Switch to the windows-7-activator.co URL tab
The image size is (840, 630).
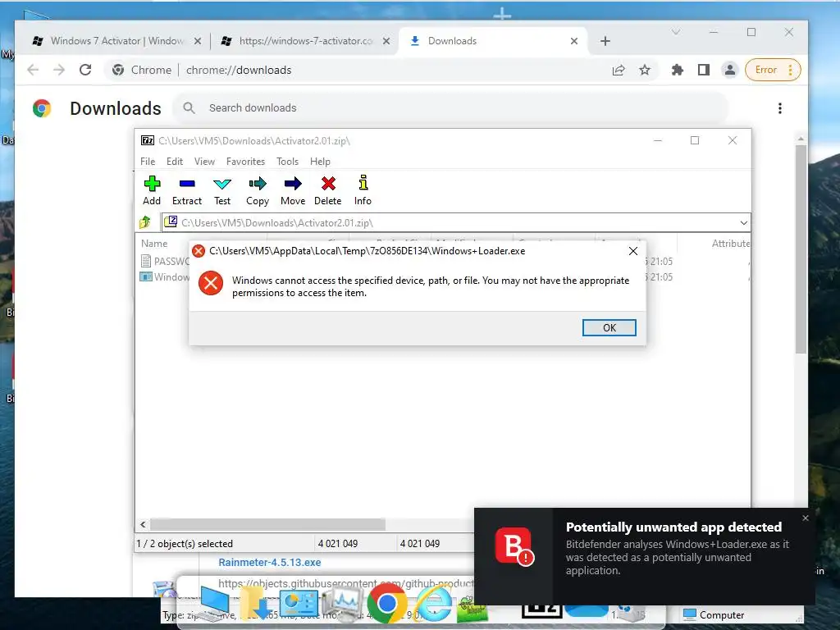click(305, 41)
